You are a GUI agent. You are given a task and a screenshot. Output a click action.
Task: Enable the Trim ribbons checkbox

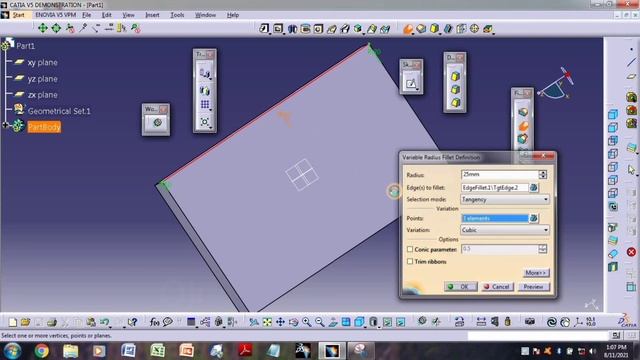coord(410,261)
